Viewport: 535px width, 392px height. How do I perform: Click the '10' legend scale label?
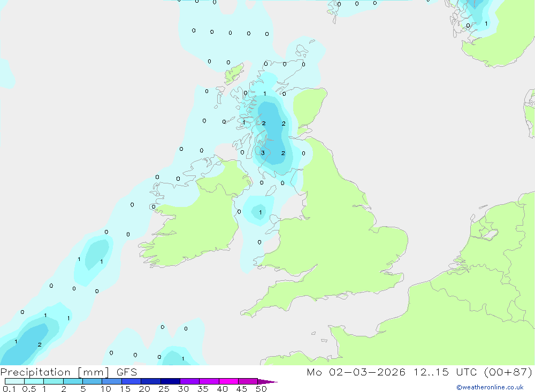coord(106,389)
